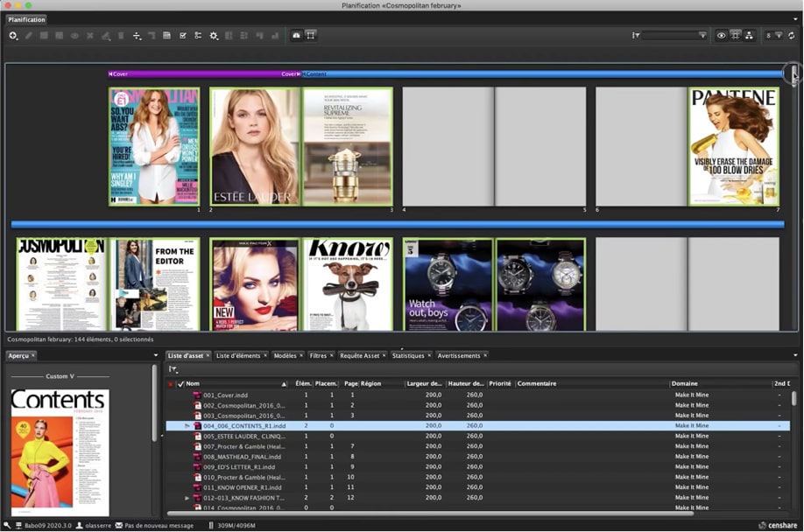Screen dimensions: 804x532
Task: Select the 001_Cover.indd asset row
Action: pyautogui.click(x=478, y=395)
